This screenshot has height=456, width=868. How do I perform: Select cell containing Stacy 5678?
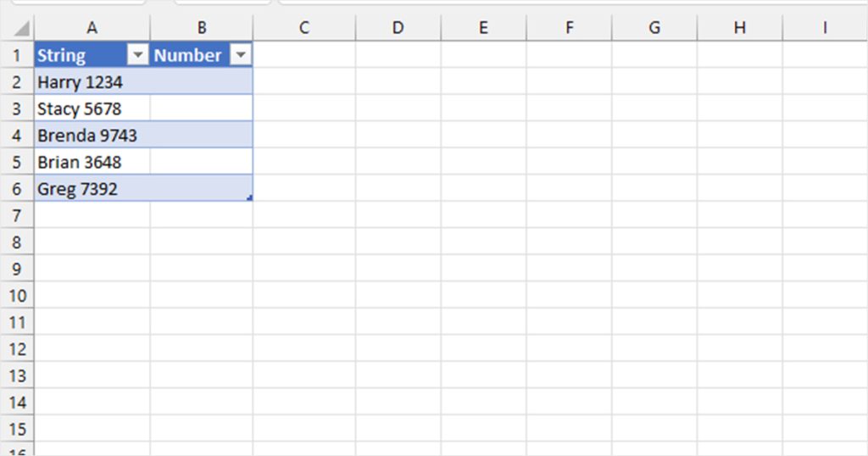tap(92, 108)
